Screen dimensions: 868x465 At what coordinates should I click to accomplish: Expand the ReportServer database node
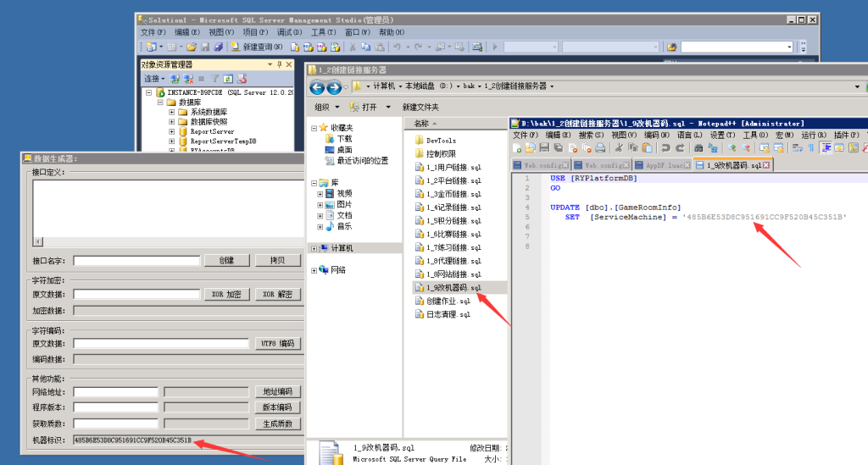171,132
